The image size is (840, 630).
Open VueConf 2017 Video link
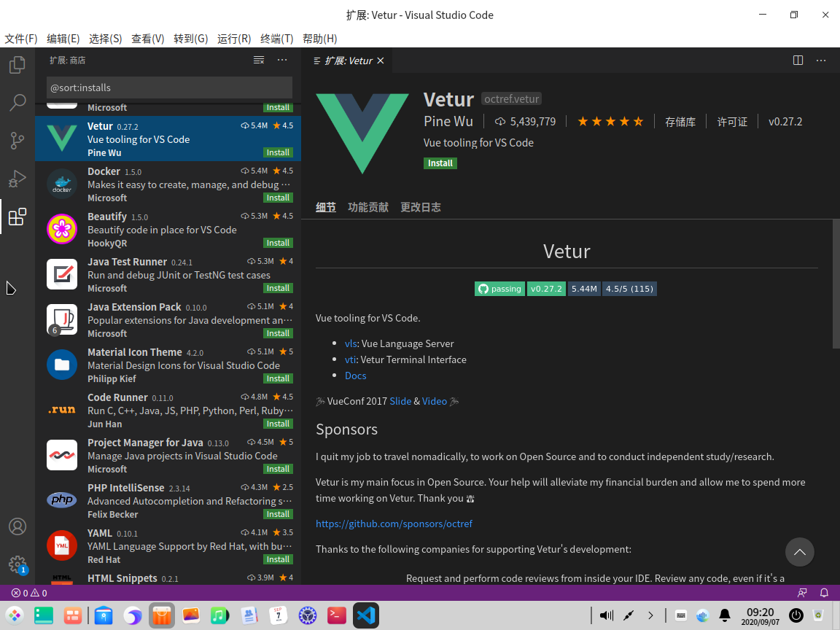435,401
